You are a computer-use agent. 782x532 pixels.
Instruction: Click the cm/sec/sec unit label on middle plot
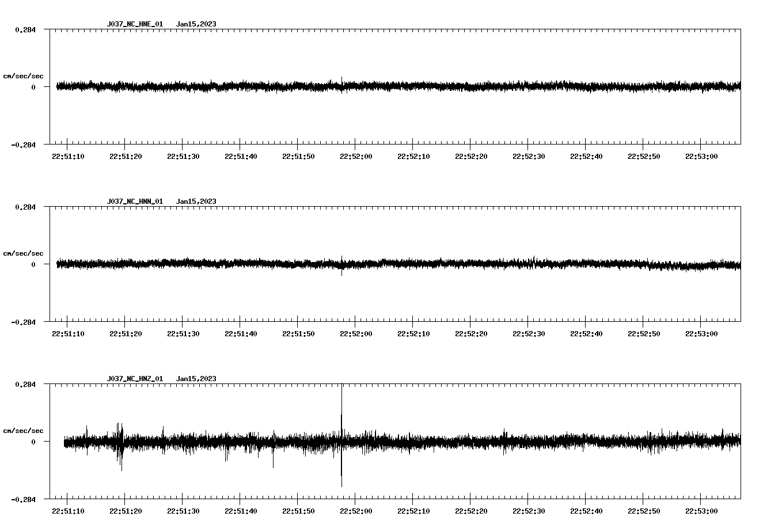(24, 253)
